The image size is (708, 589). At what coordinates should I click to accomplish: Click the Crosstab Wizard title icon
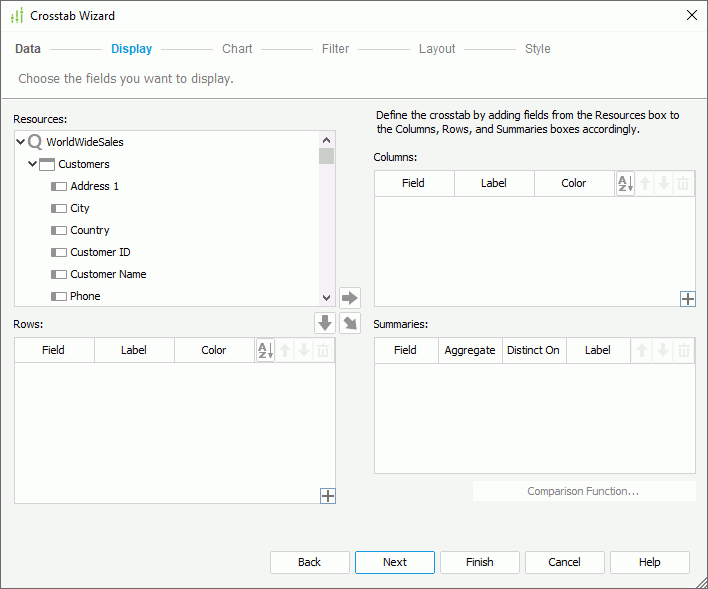click(17, 16)
